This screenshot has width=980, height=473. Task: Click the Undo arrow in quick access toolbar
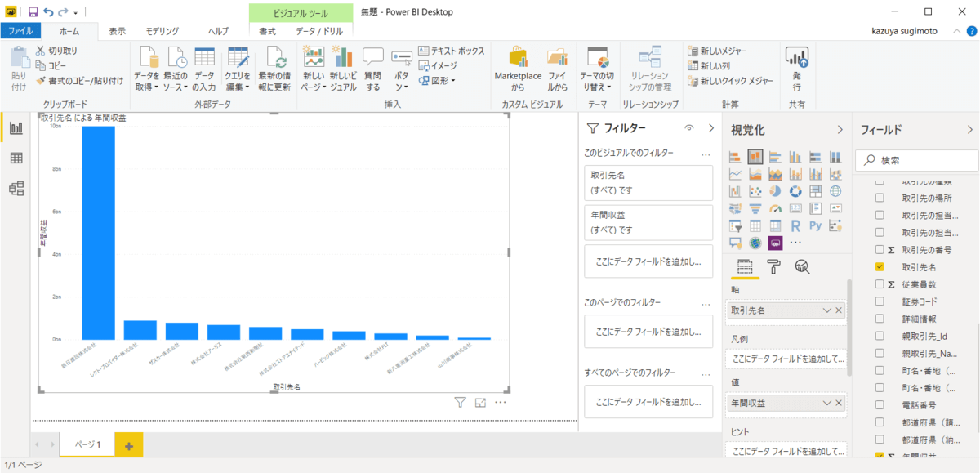pyautogui.click(x=48, y=12)
